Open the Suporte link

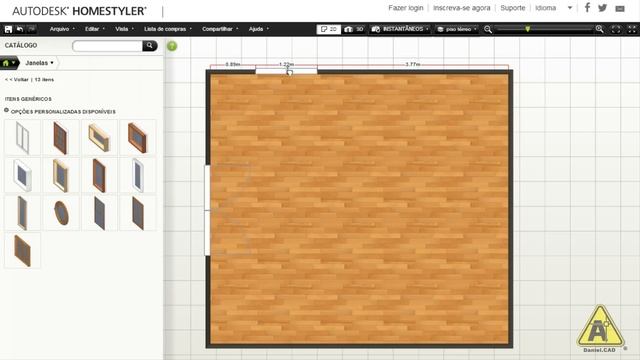513,8
